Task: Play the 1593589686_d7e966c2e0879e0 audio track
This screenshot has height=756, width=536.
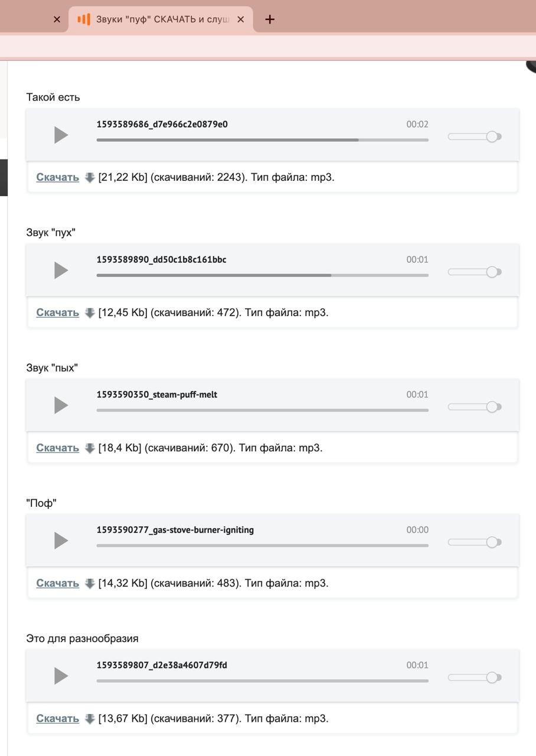Action: [61, 135]
